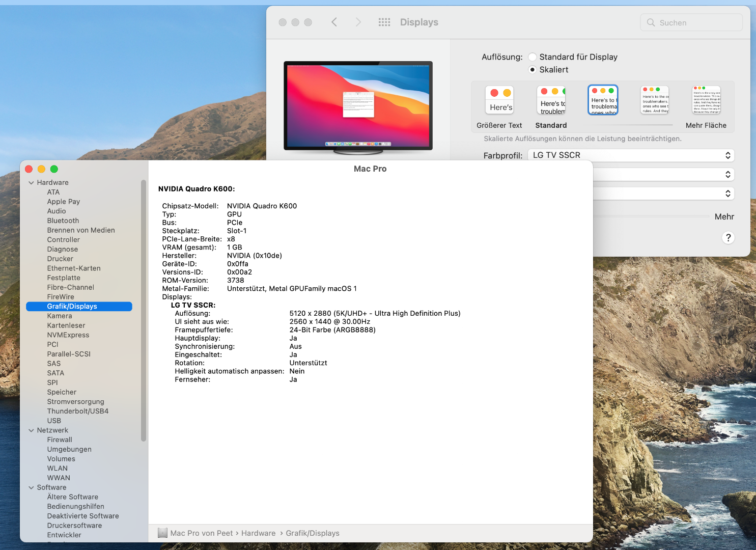
Task: Click the Suchen search field
Action: (691, 22)
